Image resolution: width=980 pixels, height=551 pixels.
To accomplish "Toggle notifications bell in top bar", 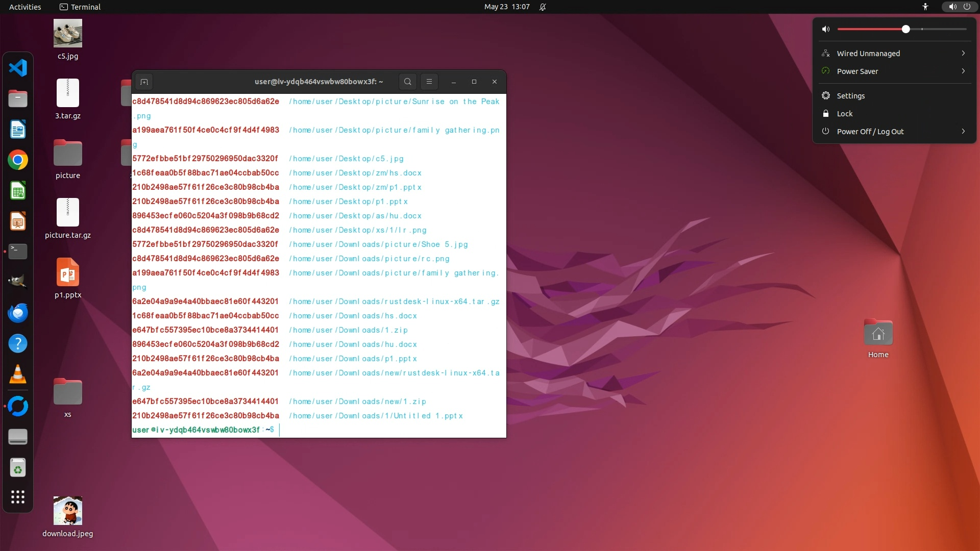I will click(x=543, y=7).
